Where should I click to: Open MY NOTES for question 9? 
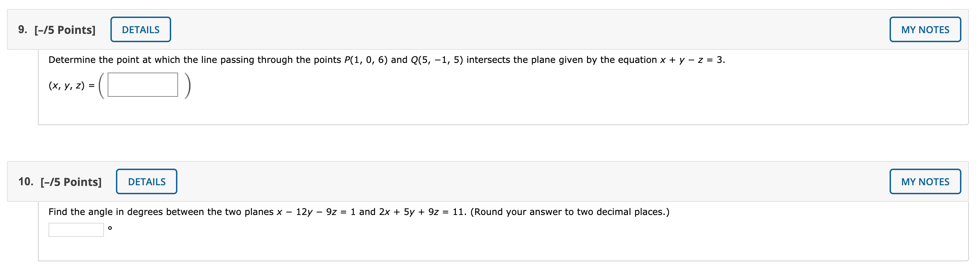click(925, 29)
